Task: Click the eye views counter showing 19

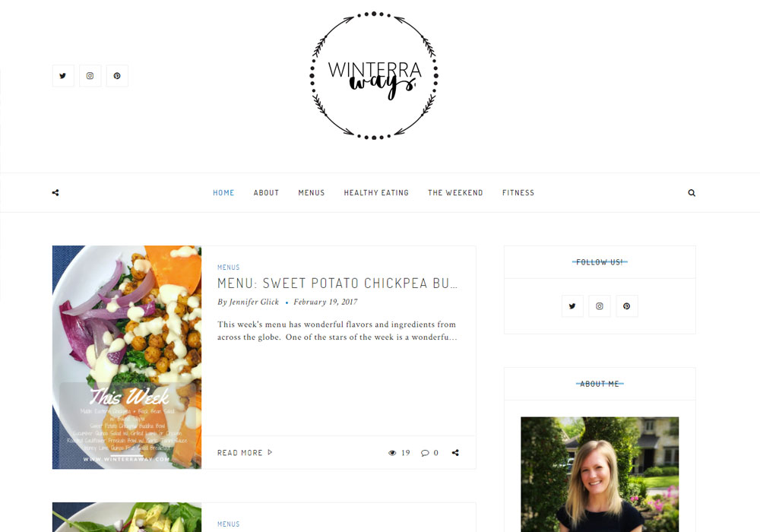Action: tap(399, 452)
